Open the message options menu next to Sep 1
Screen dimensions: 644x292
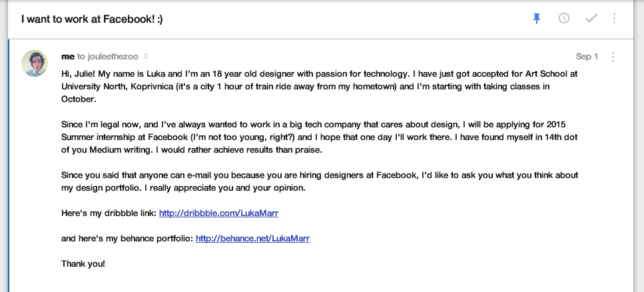[613, 57]
